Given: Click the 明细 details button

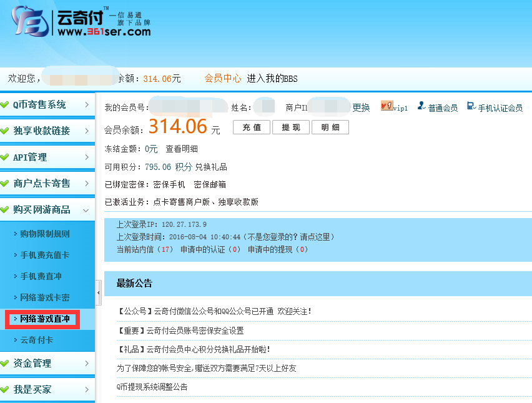Looking at the screenshot, I should 330,127.
